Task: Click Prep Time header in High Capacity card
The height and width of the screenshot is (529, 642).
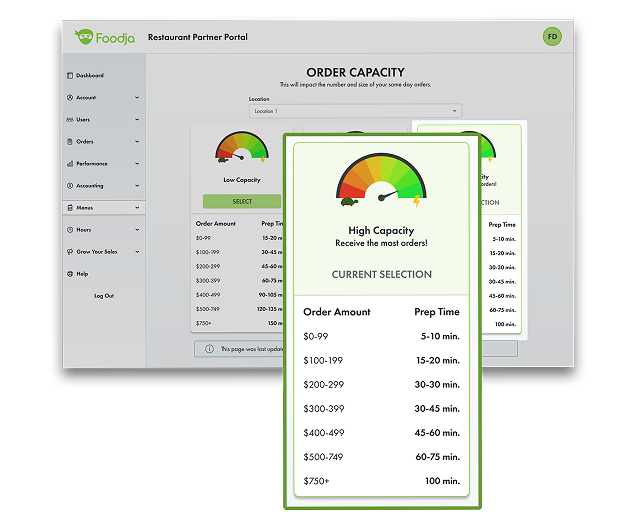Action: (437, 312)
